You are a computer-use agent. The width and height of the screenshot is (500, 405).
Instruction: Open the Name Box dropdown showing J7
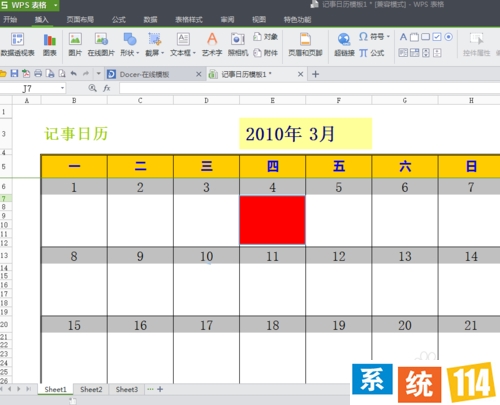pos(62,88)
